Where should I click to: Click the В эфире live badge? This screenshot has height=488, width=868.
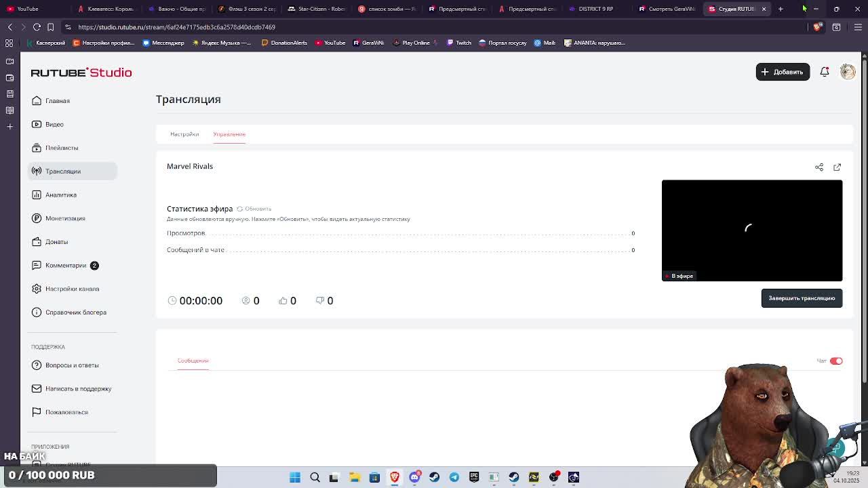(679, 276)
